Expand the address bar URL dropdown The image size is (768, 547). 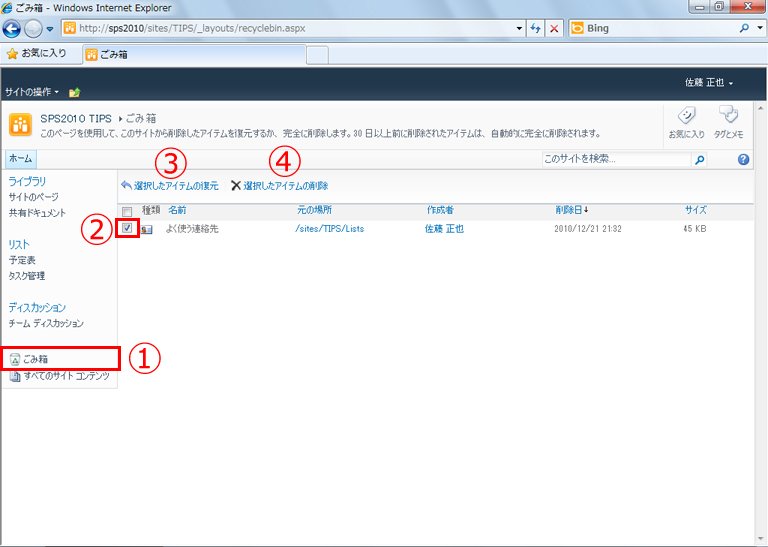pos(519,28)
